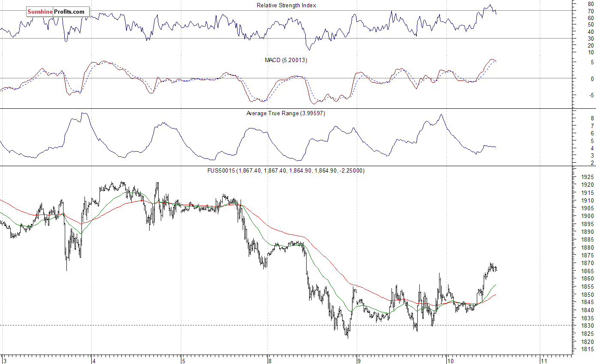Click the 1870 price axis label
This screenshot has height=364, width=596.
coord(587,263)
